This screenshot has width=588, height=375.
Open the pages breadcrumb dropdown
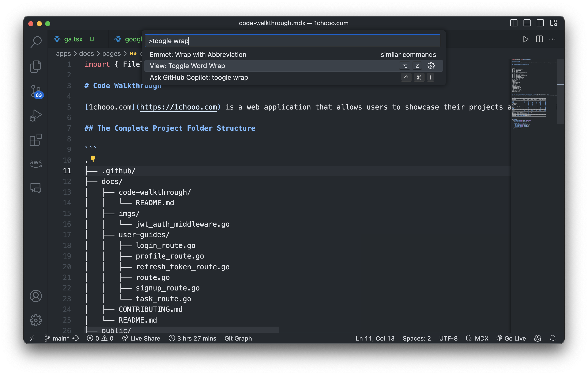click(111, 53)
